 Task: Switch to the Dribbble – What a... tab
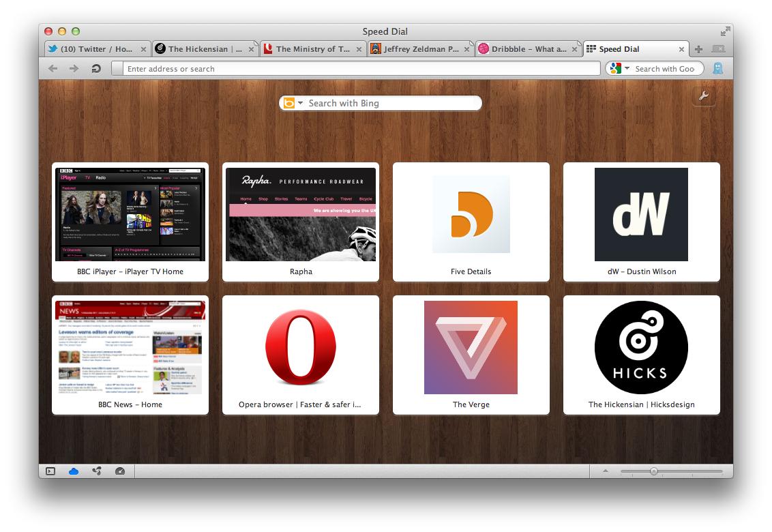(529, 49)
